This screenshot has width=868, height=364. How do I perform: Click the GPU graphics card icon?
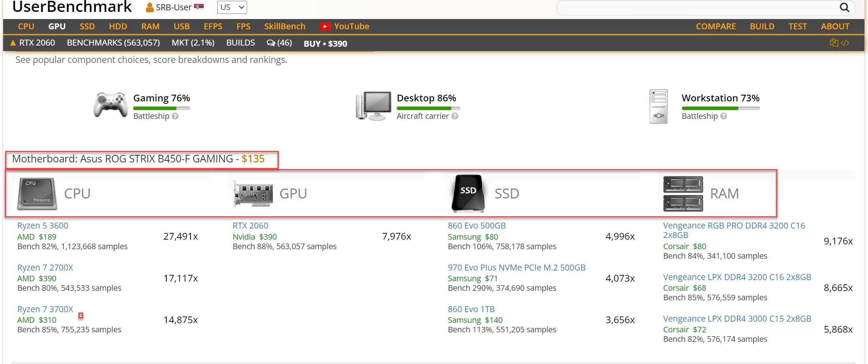[x=253, y=194]
